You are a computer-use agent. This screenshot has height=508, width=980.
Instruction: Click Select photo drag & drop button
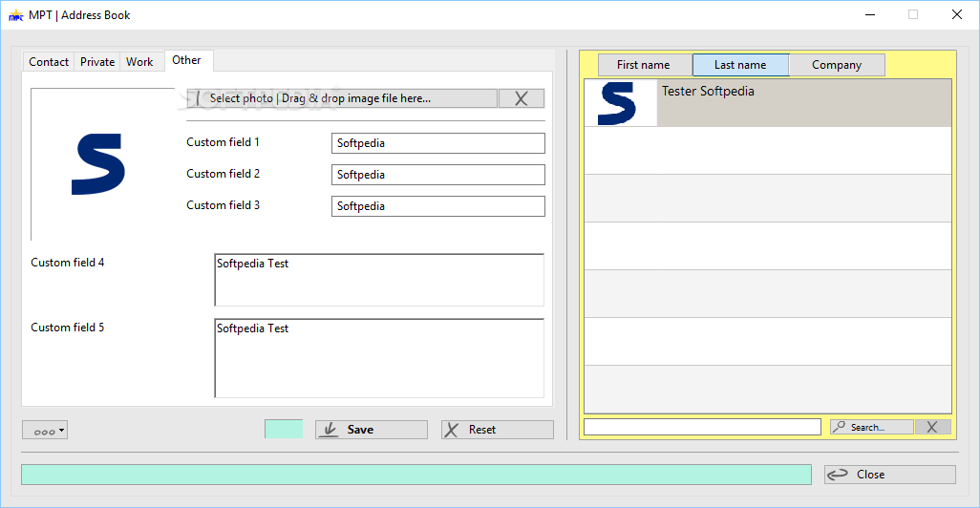342,98
